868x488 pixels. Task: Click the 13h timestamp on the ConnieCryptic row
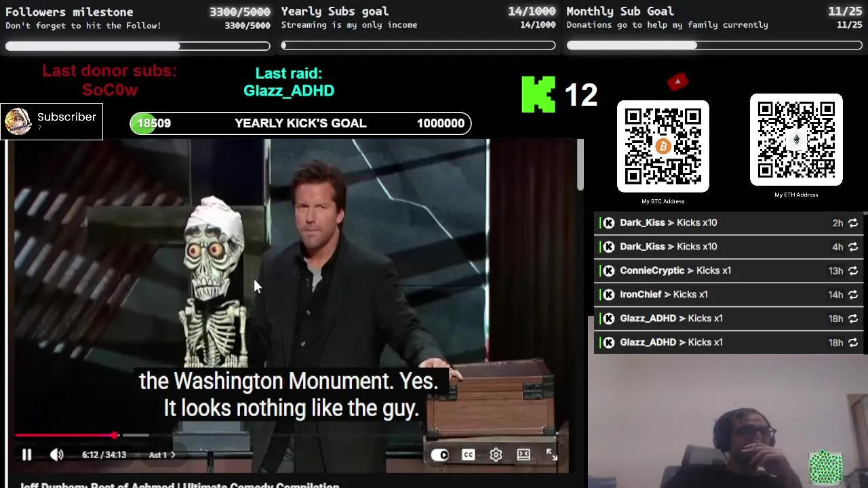(x=835, y=270)
